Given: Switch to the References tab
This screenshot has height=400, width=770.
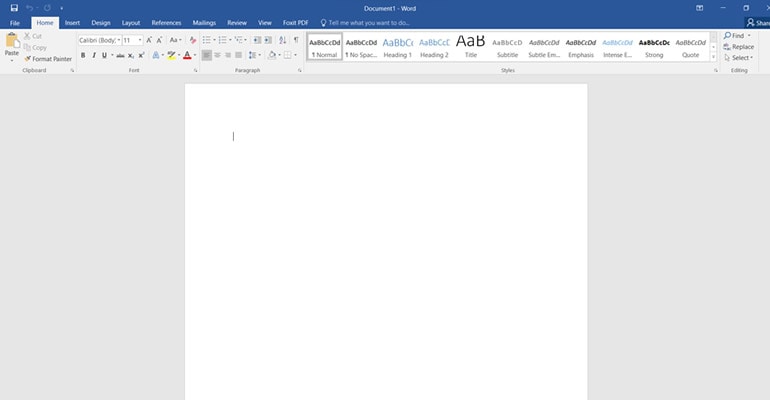Looking at the screenshot, I should (x=166, y=23).
